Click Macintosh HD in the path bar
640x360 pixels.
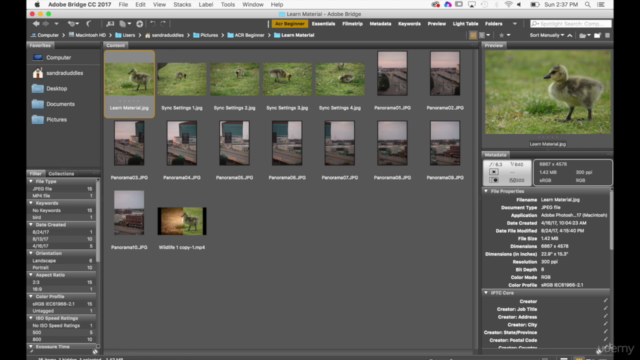[x=87, y=35]
